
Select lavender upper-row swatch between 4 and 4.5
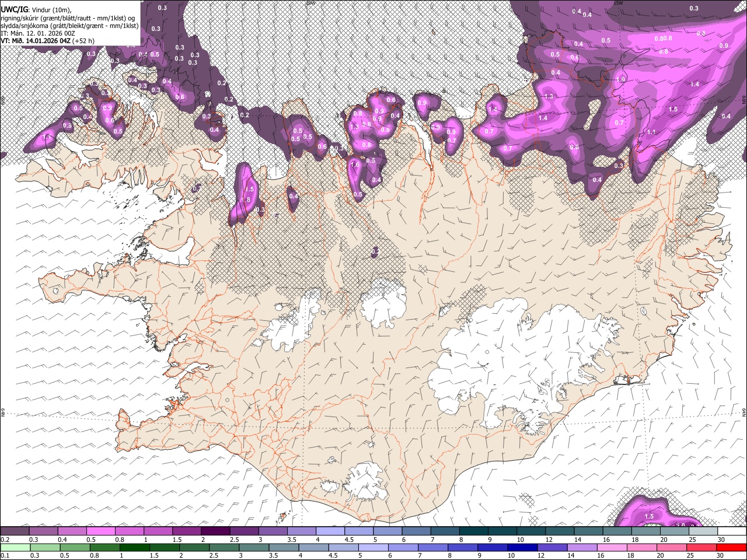click(x=330, y=531)
